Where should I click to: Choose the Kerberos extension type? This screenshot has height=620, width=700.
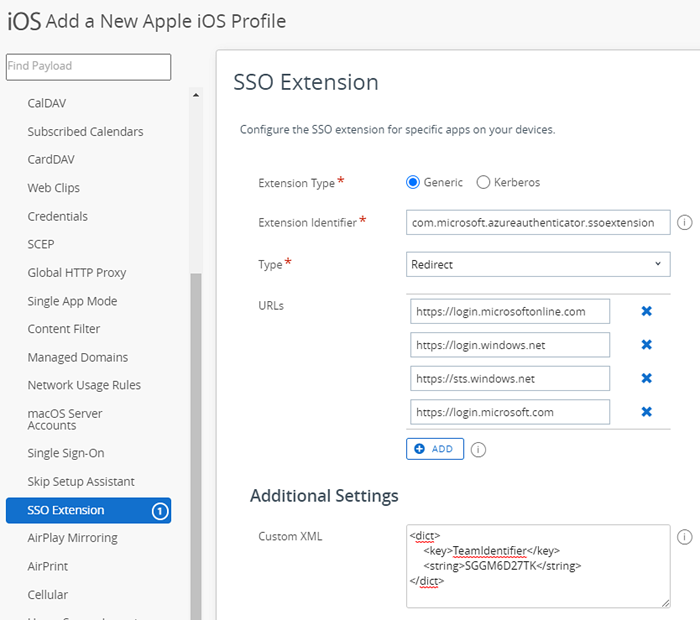tap(483, 182)
